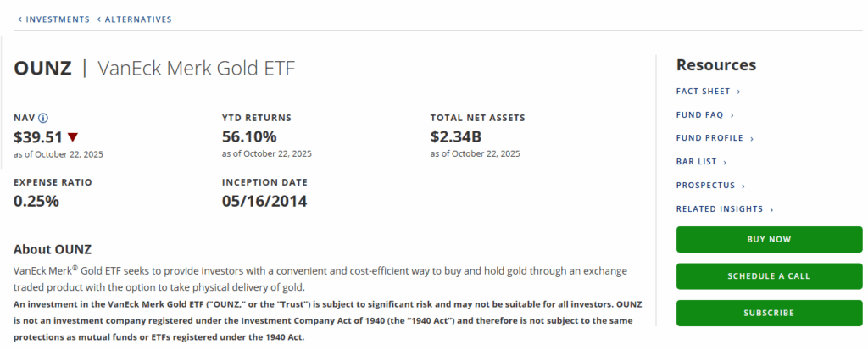Click the chevron after Fact Sheet
Screen dimensions: 868x350
tap(738, 92)
